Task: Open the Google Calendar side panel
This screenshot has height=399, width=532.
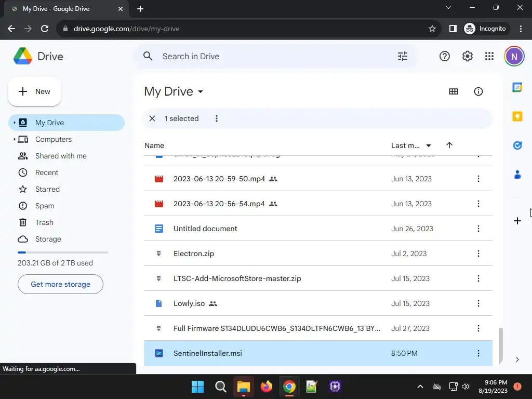Action: point(517,87)
